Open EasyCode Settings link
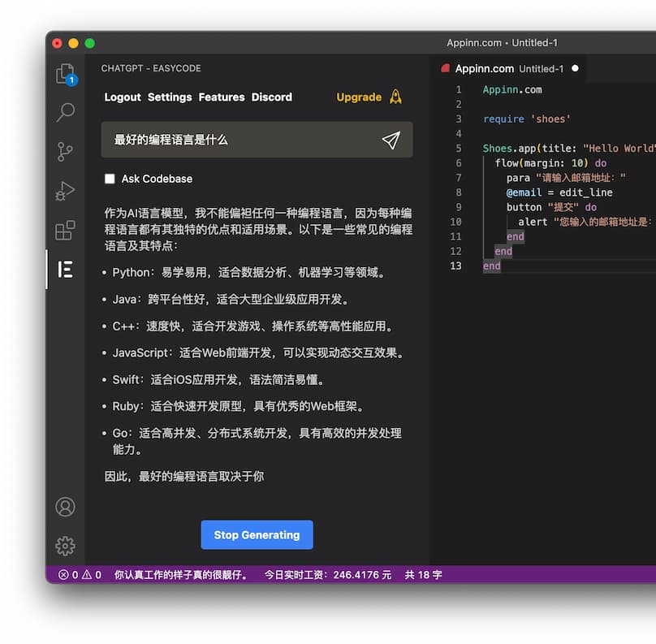 pyautogui.click(x=170, y=97)
